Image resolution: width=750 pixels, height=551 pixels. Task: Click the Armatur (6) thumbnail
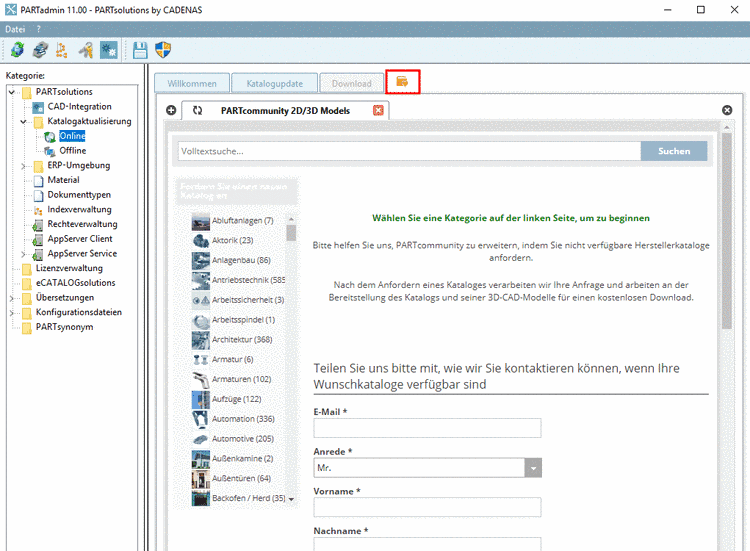[201, 360]
